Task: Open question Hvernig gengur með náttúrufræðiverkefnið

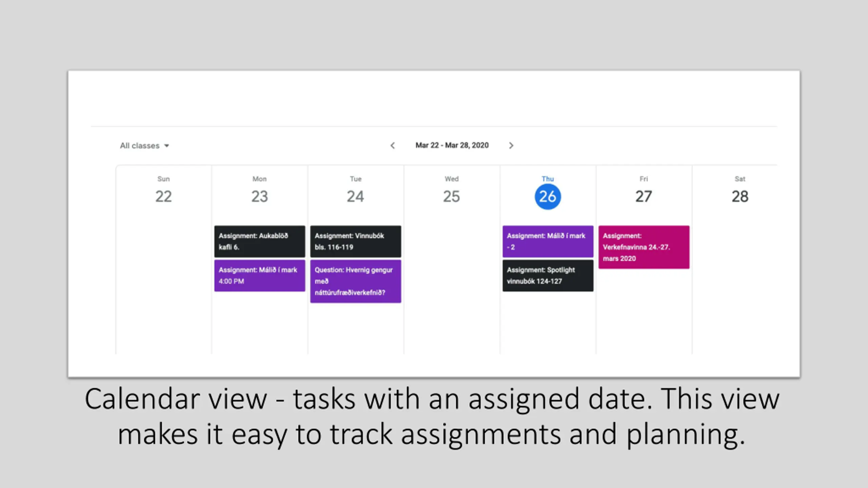Action: [356, 281]
